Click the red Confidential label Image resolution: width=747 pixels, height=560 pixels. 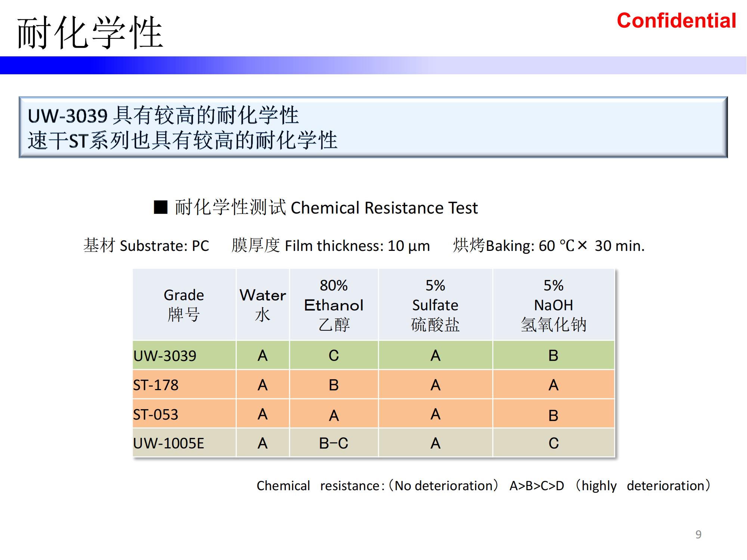click(x=676, y=21)
